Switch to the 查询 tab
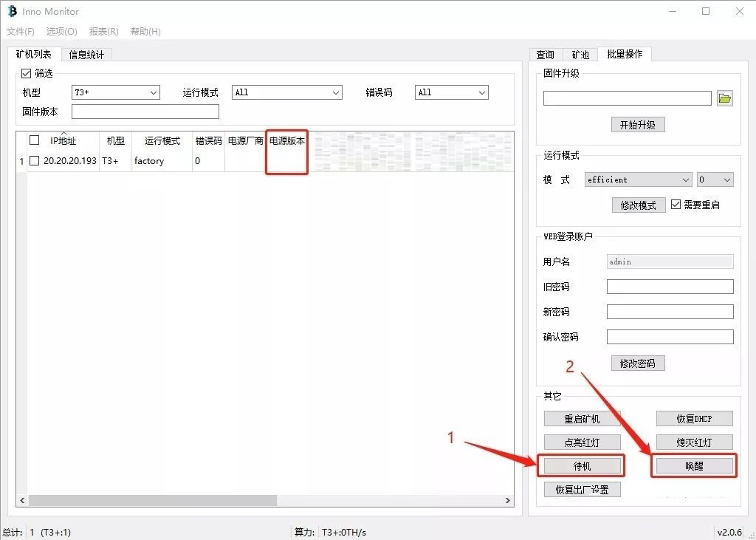Screen dimensions: 756x540 pyautogui.click(x=545, y=55)
